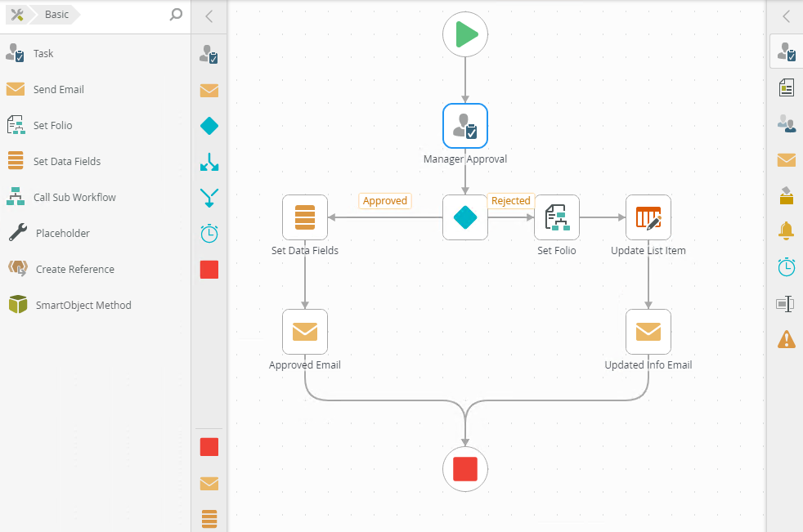Select the diamond Decision step on canvas
803x532 pixels.
point(465,217)
